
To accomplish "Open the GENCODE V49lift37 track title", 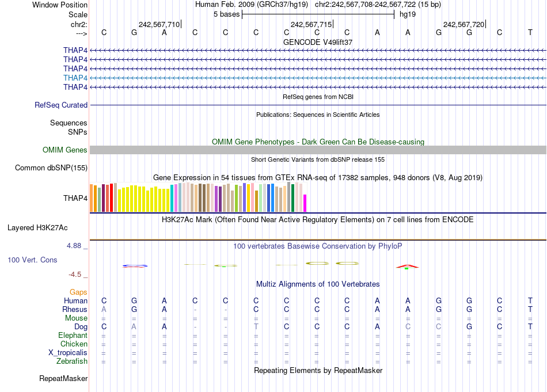I will (318, 42).
